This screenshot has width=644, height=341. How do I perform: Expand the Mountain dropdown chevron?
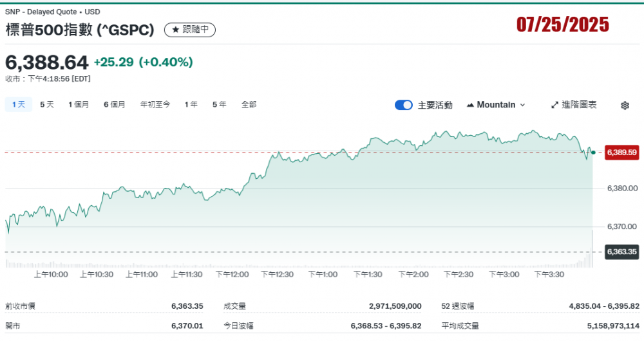point(522,105)
